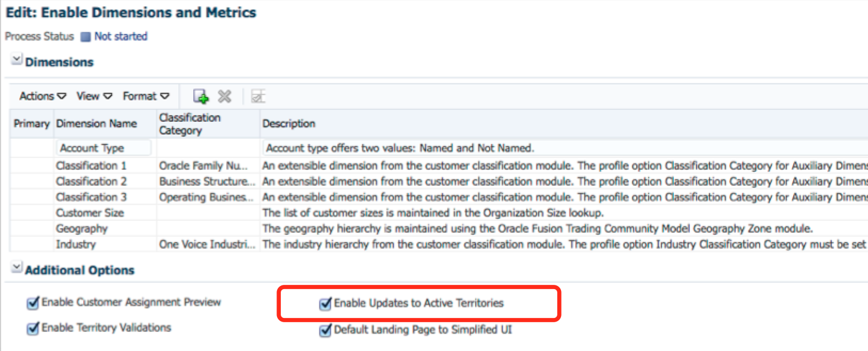Open the Format menu
This screenshot has width=868, height=351.
(146, 96)
